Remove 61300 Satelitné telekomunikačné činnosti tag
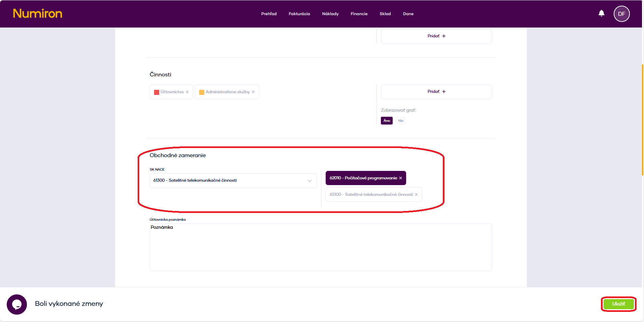 click(416, 194)
